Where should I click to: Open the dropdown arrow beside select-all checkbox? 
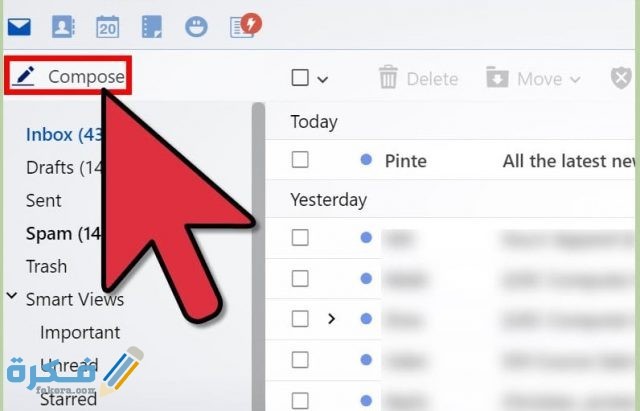coord(323,79)
